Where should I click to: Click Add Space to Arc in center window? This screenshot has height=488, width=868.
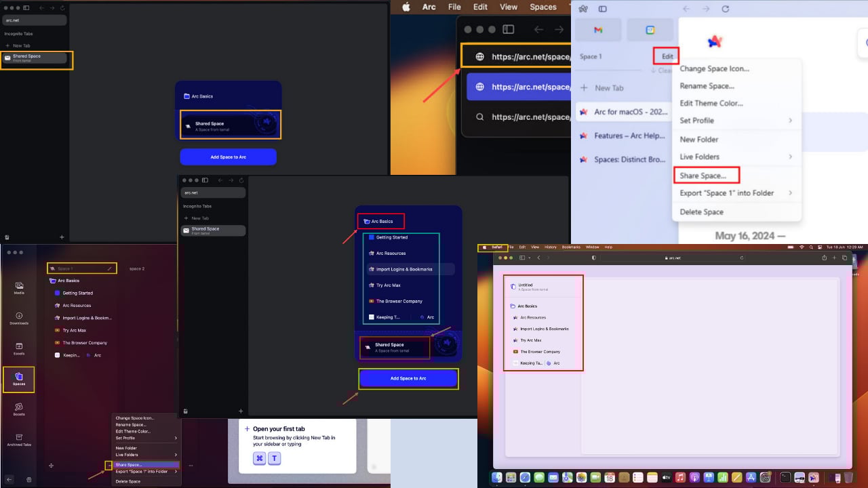[408, 378]
